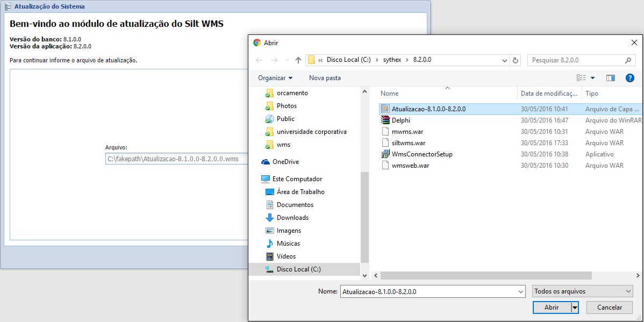Select the orcamento folder
This screenshot has width=644, height=322.
point(287,93)
